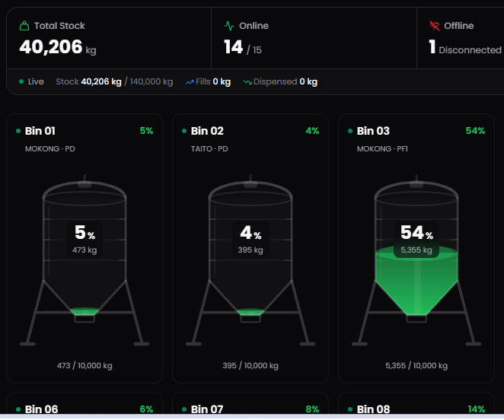Viewport: 504px width, 420px height.
Task: Click the 54% header badge on Bin 03
Action: [x=475, y=131]
